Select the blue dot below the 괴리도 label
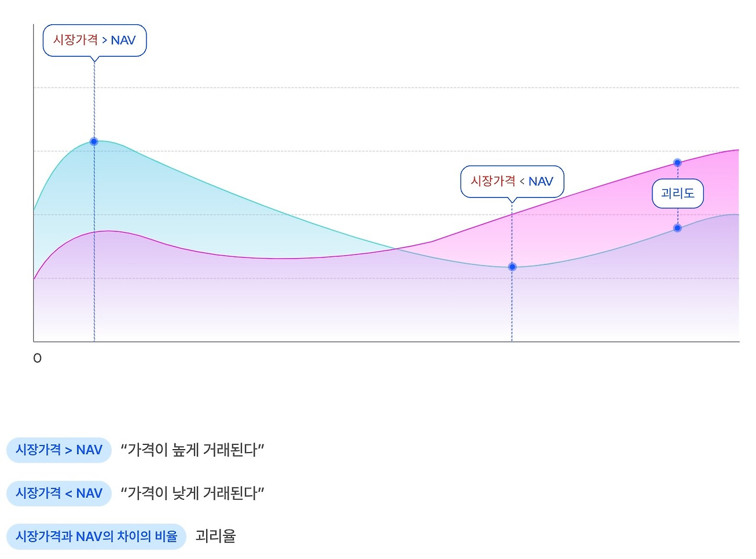Image resolution: width=756 pixels, height=559 pixels. 677,228
